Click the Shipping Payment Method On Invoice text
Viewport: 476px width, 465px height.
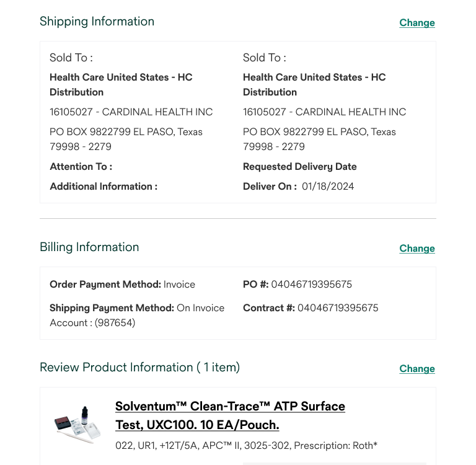[x=200, y=308]
